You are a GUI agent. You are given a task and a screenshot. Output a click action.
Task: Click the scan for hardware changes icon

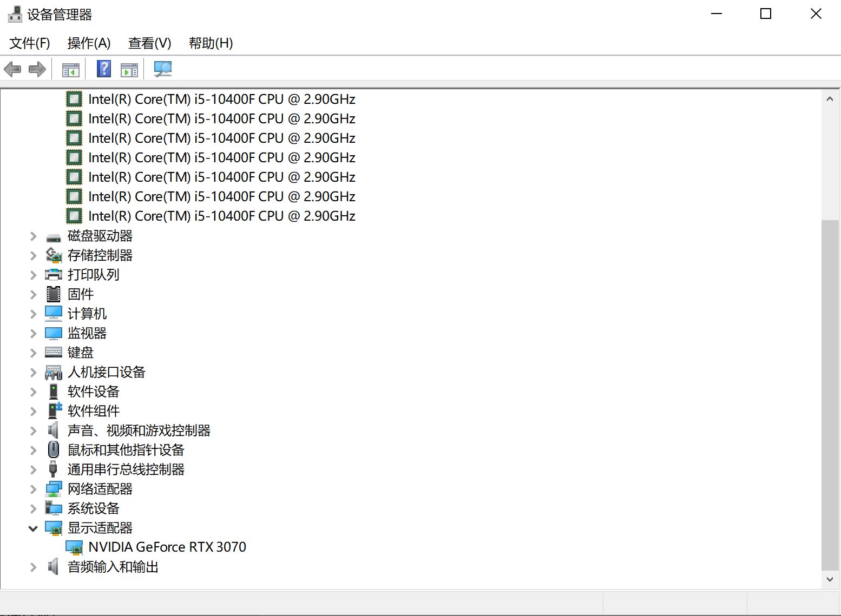click(x=162, y=69)
